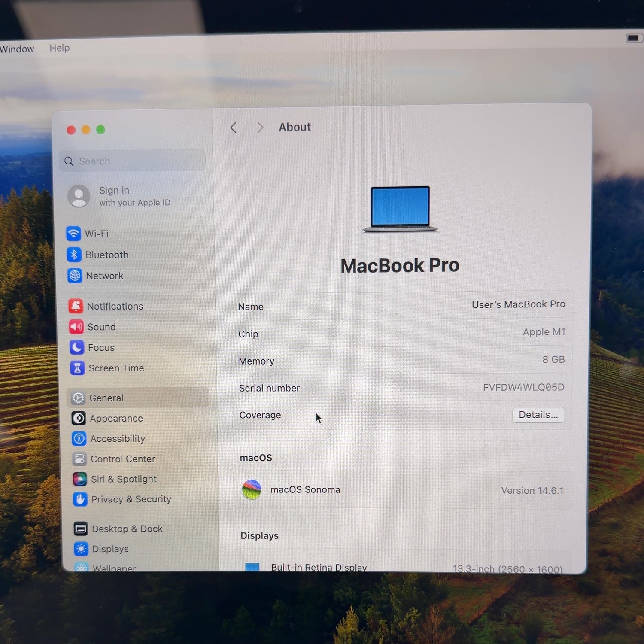
Task: Open Sound settings in sidebar
Action: tap(93, 327)
